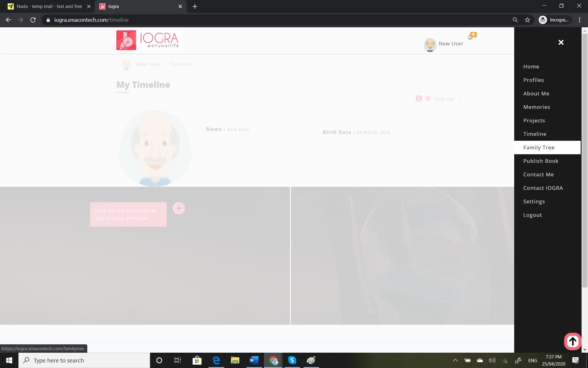Open Settings from side menu
The image size is (588, 368).
point(534,201)
